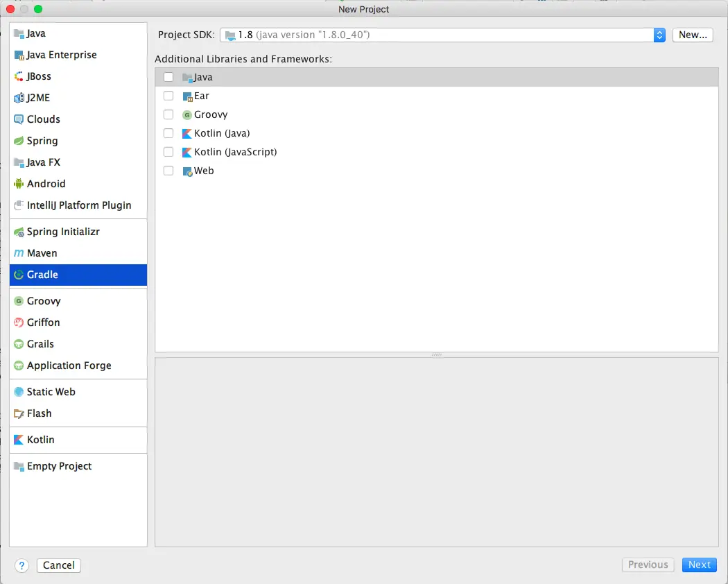This screenshot has height=584, width=728.
Task: Click the Kotlin (Java) label in frameworks list
Action: [222, 133]
